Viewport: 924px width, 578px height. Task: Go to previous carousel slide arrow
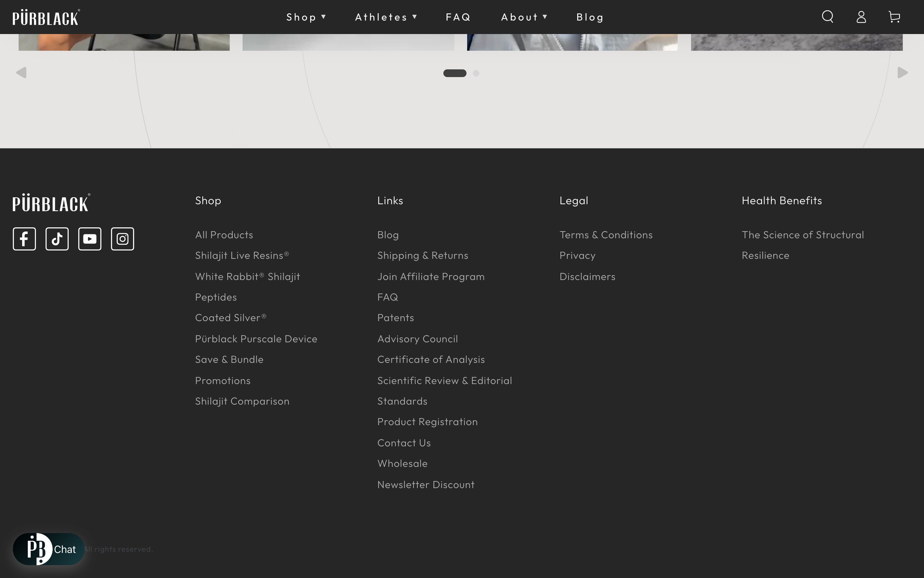click(x=21, y=73)
